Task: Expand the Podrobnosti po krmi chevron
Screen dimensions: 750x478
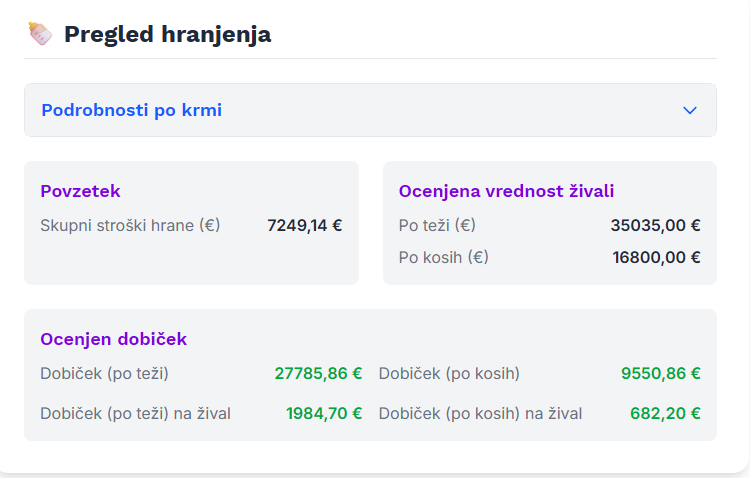Action: [689, 110]
